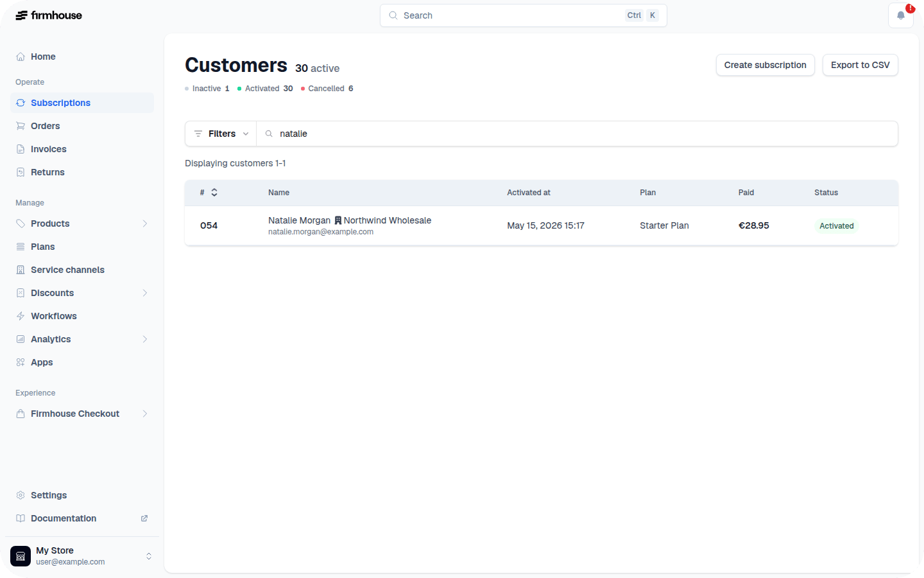Open Settings in sidebar
This screenshot has height=578, width=924.
[x=82, y=495]
